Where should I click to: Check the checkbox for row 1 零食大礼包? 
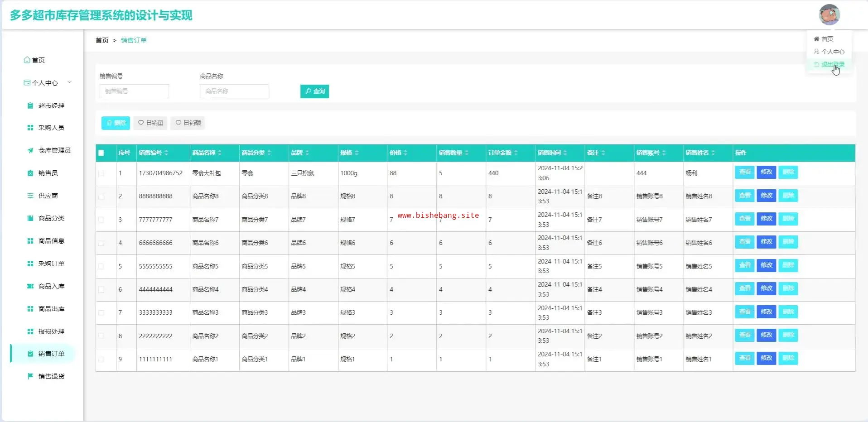click(101, 173)
